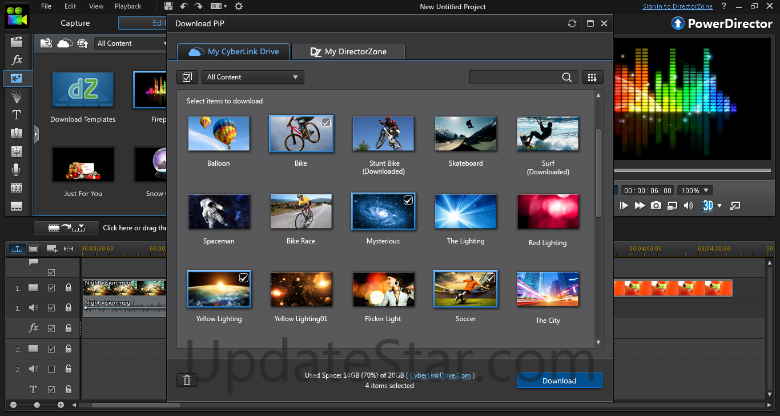Open the Playback menu

coord(128,6)
